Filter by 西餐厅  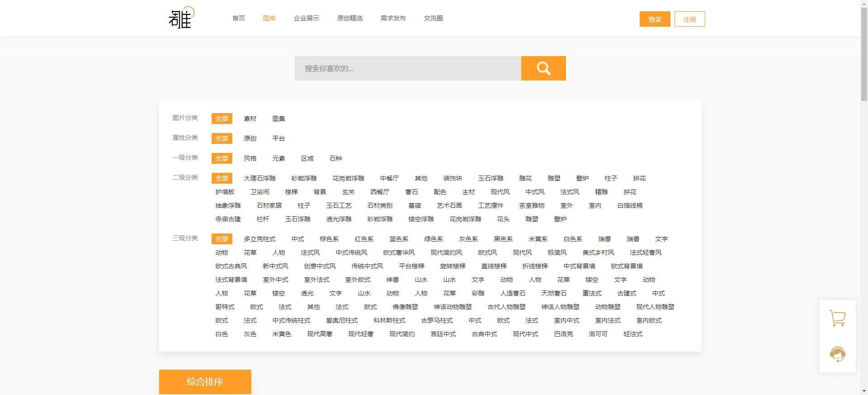click(x=380, y=192)
